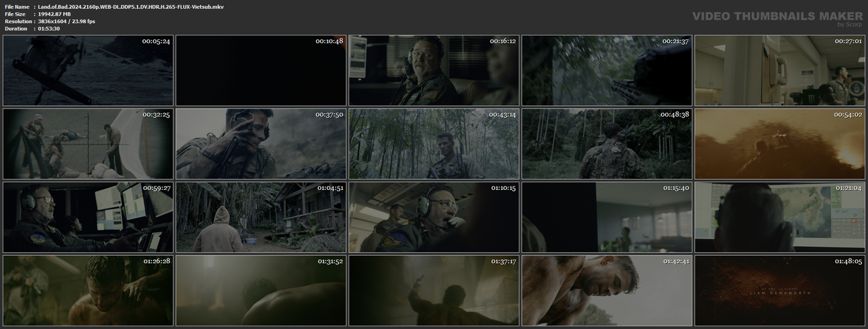Click the village thumbnail at 01:04:51

point(261,217)
